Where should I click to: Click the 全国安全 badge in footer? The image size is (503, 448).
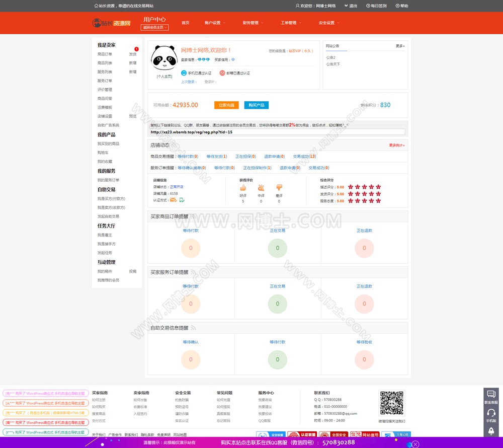click(x=333, y=434)
